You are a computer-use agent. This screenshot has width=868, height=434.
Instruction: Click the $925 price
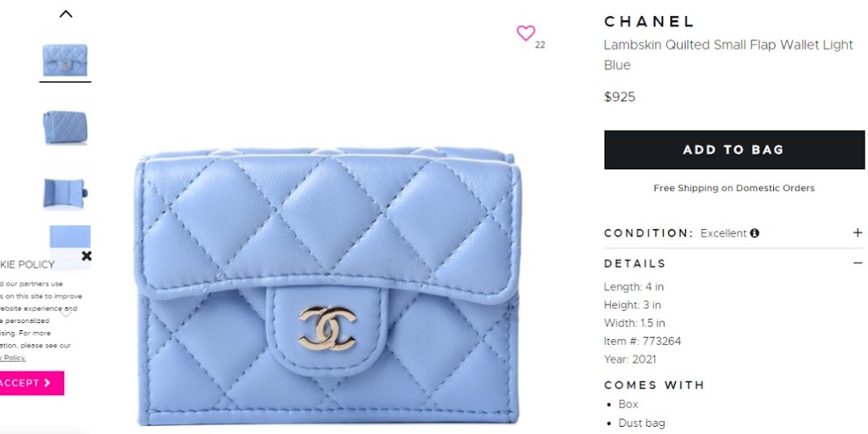(x=619, y=97)
